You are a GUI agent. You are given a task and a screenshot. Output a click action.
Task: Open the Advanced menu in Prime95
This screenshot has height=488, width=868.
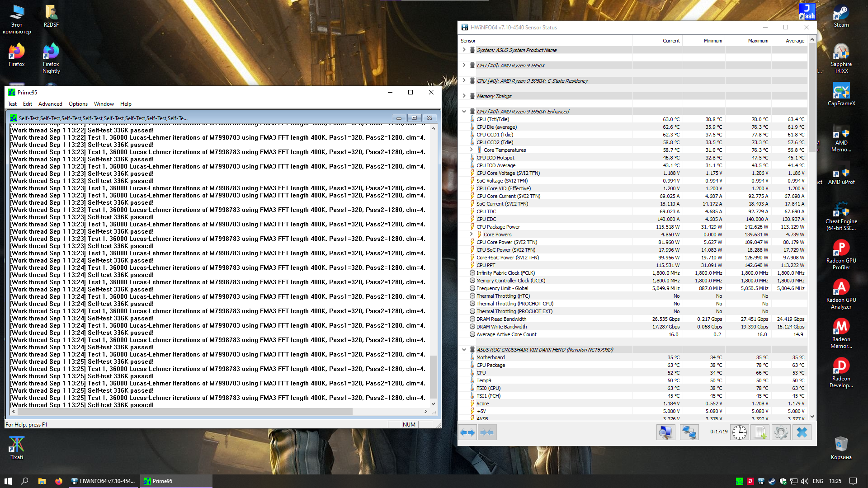(50, 104)
